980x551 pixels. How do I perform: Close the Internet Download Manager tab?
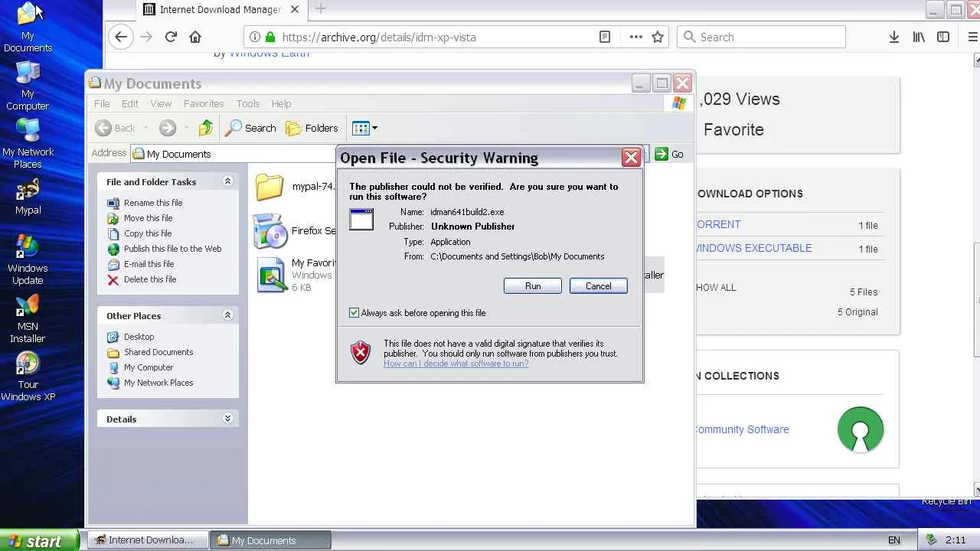point(294,9)
